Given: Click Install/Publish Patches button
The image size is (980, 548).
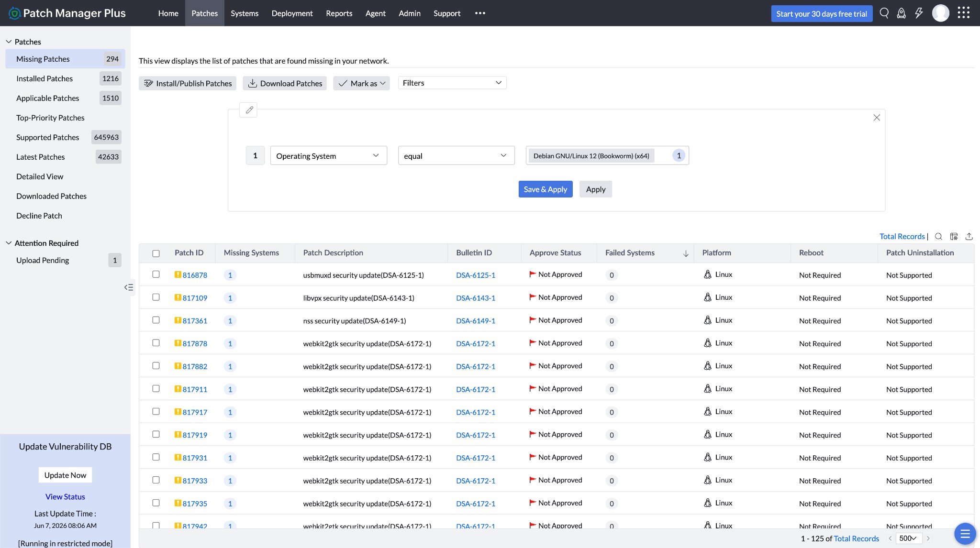Looking at the screenshot, I should click(188, 83).
